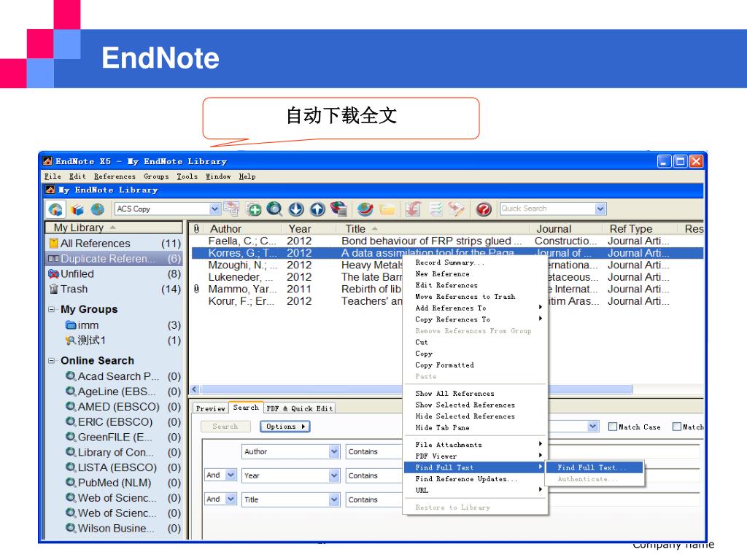Click in the Quick Search input field
Screen dimensions: 747x560
pos(547,209)
